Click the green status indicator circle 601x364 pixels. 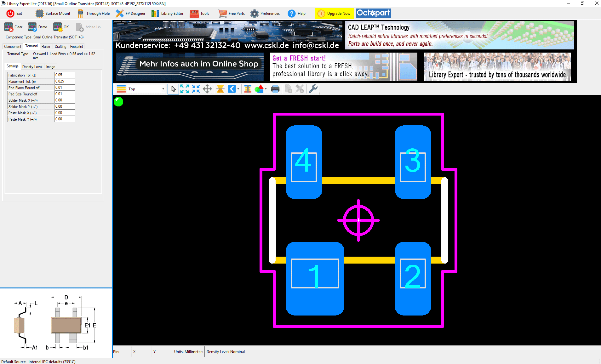(x=118, y=102)
